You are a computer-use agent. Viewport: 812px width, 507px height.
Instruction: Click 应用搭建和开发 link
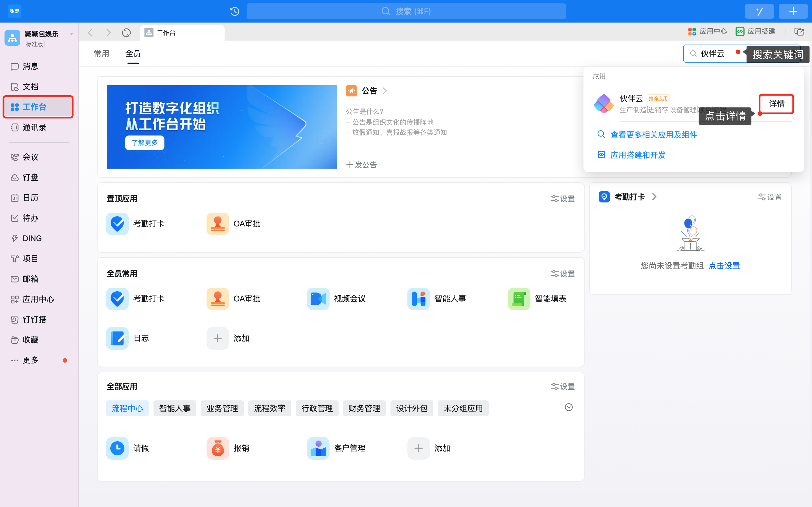point(638,155)
